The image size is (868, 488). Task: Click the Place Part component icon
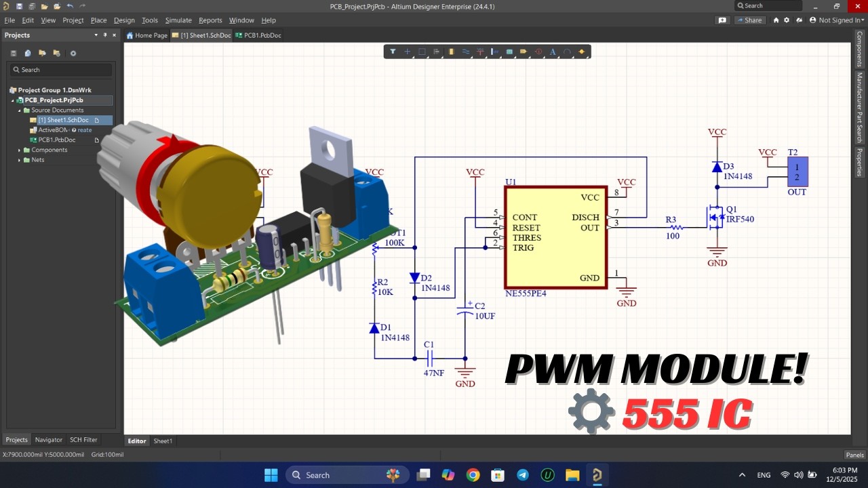tap(451, 52)
